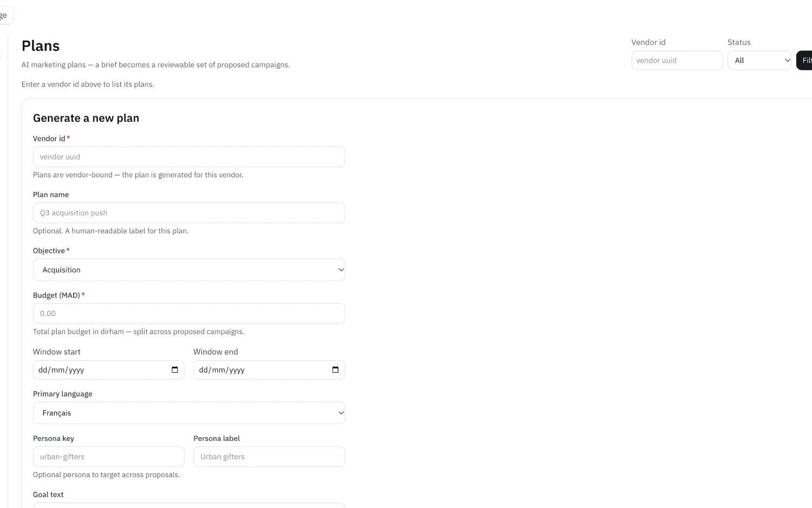
Task: Click the Goal text label
Action: click(48, 494)
